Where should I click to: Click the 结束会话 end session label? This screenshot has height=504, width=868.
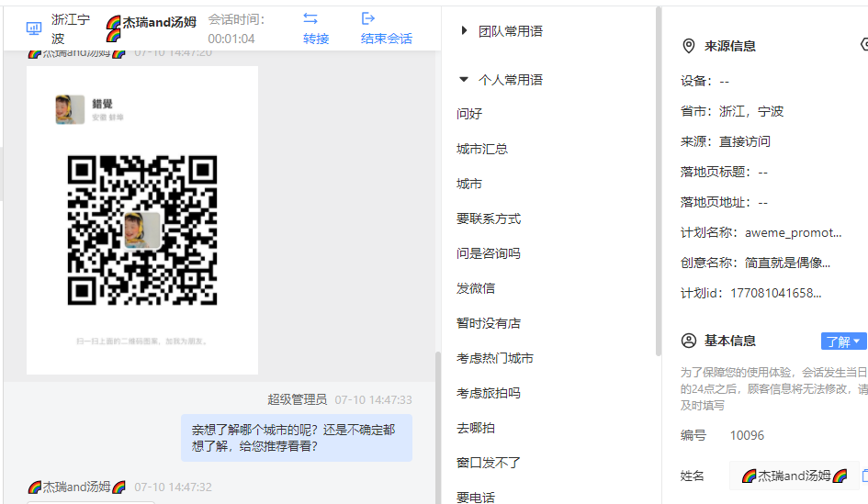click(387, 39)
